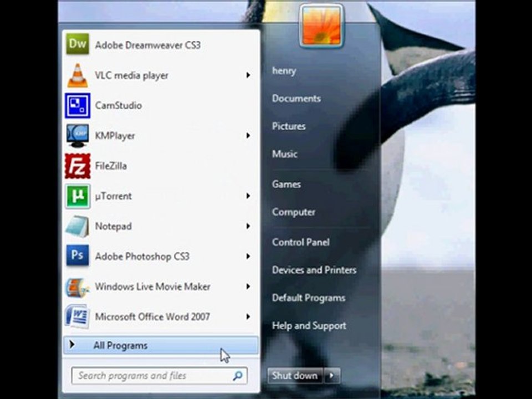Open the CamStudio icon

78,105
